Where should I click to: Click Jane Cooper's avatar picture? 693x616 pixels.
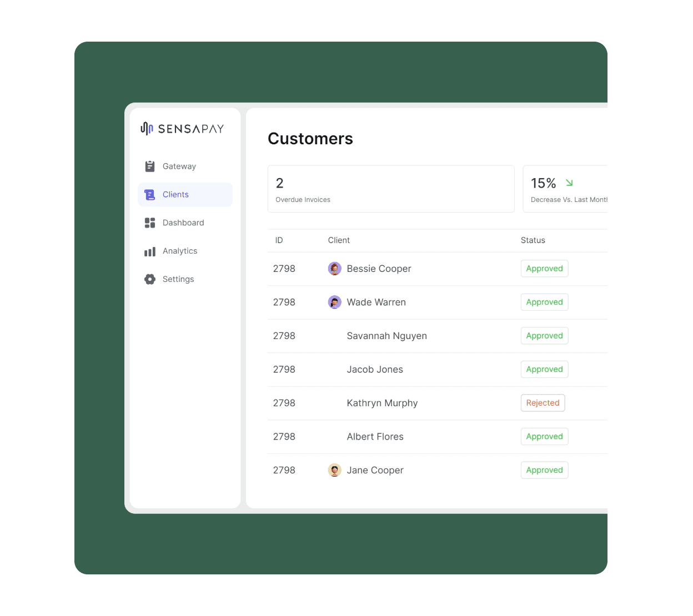coord(335,470)
